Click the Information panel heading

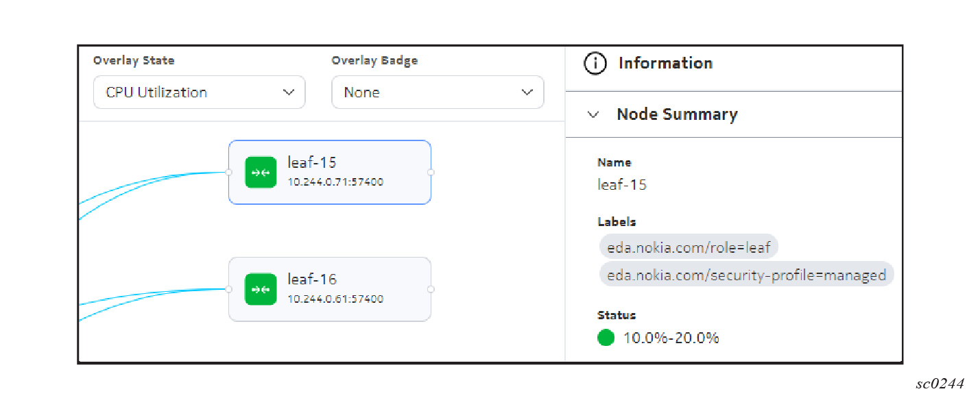665,63
